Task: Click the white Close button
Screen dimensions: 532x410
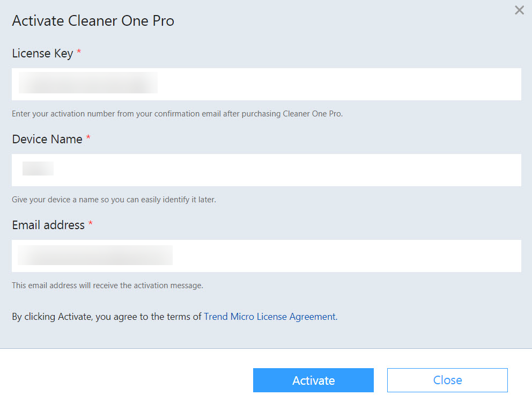Action: 447,380
